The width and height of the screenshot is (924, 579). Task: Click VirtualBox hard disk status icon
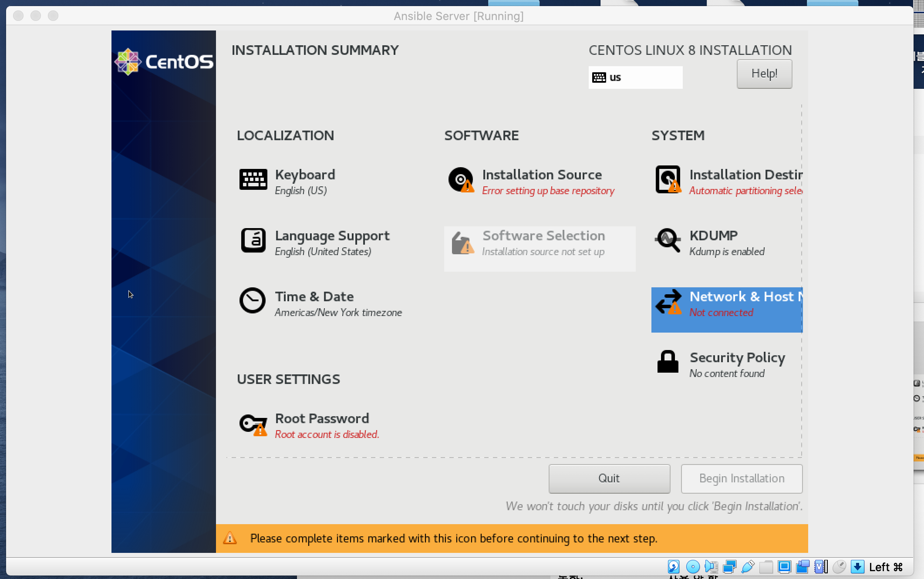coord(673,566)
